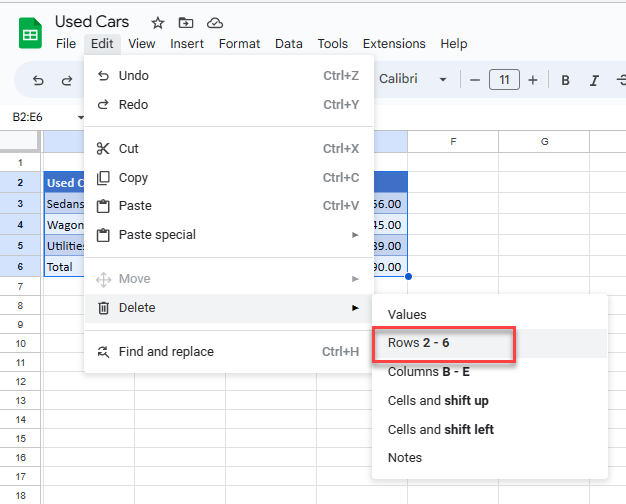The width and height of the screenshot is (626, 504).
Task: Decrease font size with minus button
Action: (x=474, y=80)
